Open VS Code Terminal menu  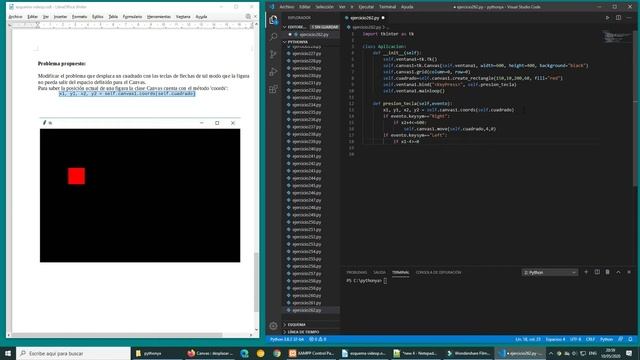[387, 7]
